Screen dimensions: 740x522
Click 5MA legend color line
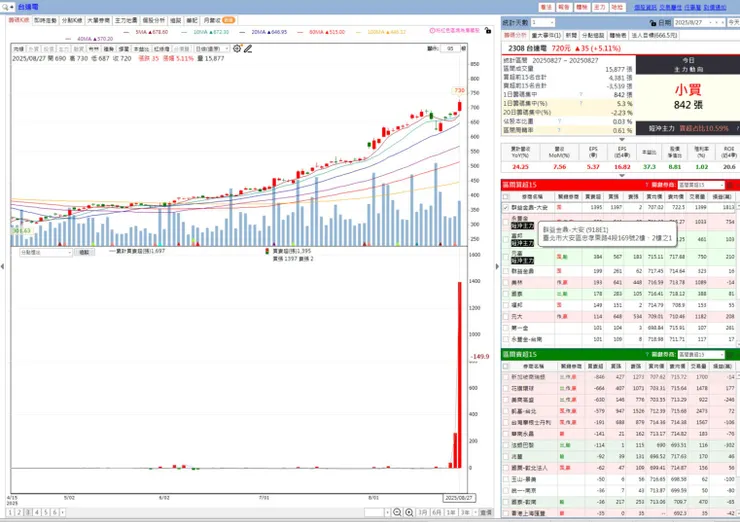(126, 32)
